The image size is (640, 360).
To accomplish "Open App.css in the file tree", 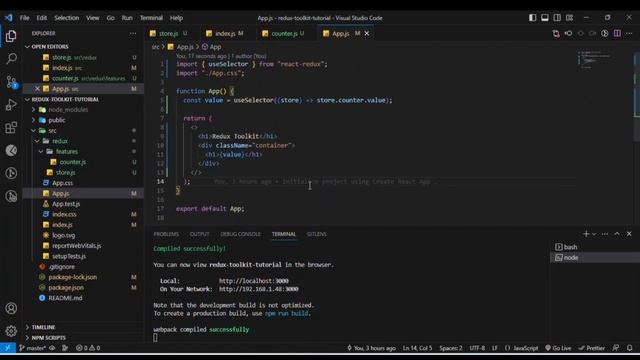I will pos(62,183).
